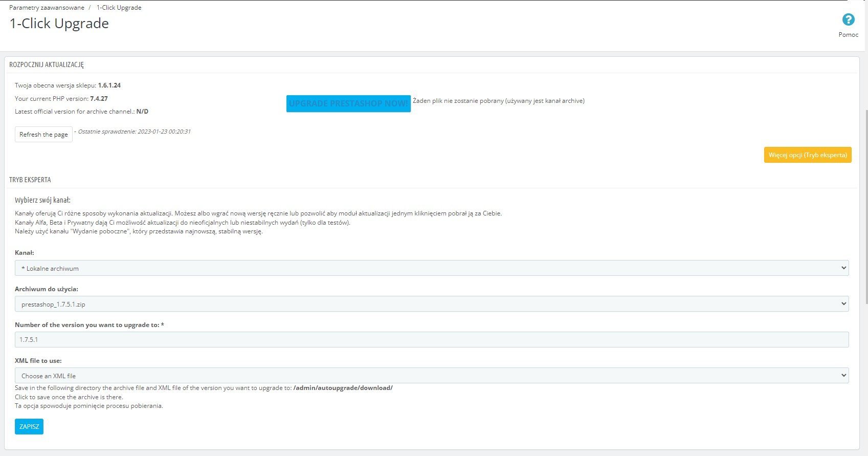Open the XML file to use dropdown

pyautogui.click(x=432, y=376)
